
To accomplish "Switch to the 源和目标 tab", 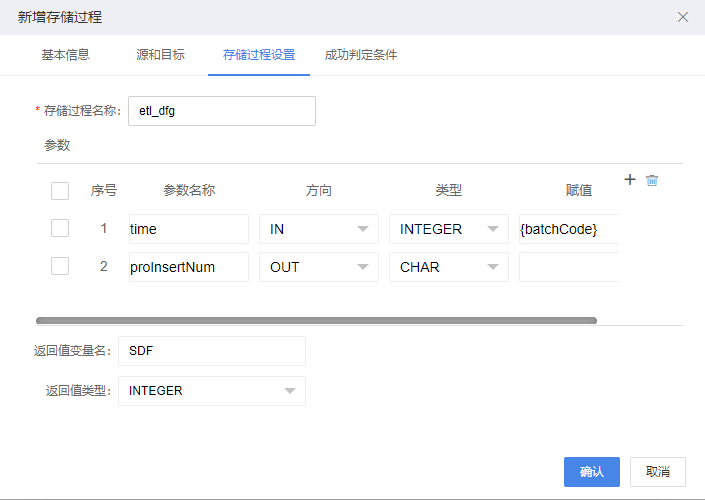I will coord(161,55).
